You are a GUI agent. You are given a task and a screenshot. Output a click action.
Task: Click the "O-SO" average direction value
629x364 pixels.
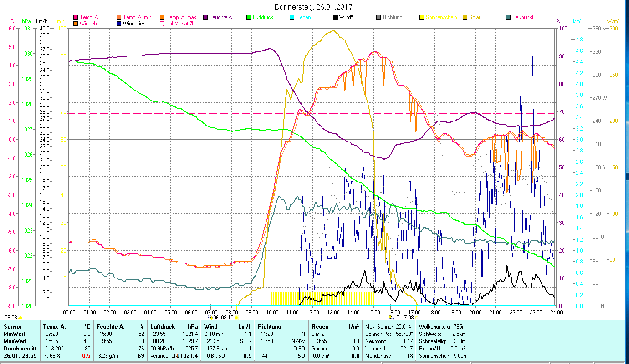[x=298, y=348]
